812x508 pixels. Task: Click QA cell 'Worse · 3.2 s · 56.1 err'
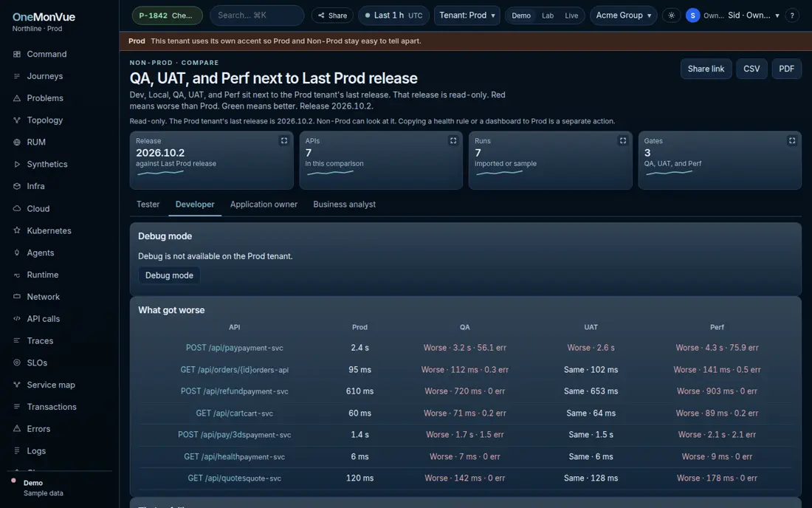click(x=465, y=348)
